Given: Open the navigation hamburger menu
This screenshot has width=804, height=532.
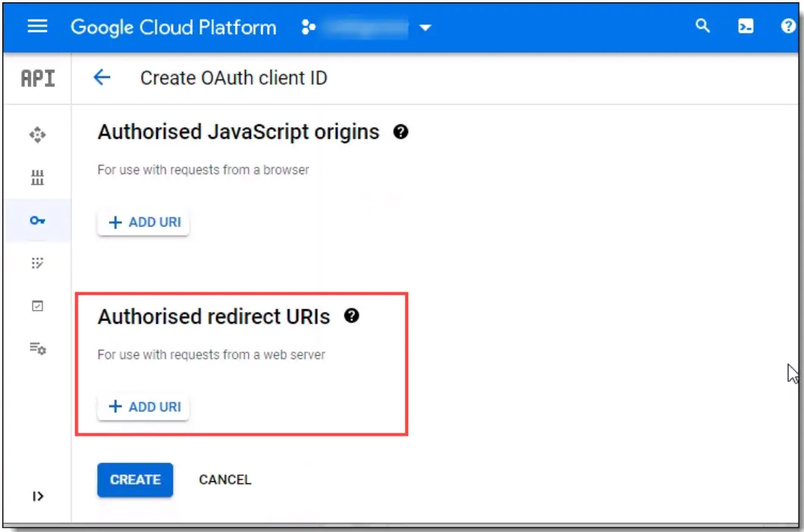Looking at the screenshot, I should [x=37, y=26].
